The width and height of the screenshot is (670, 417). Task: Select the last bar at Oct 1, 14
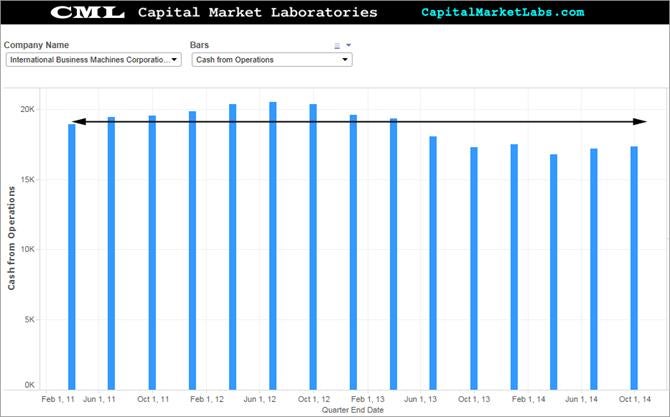(x=634, y=268)
